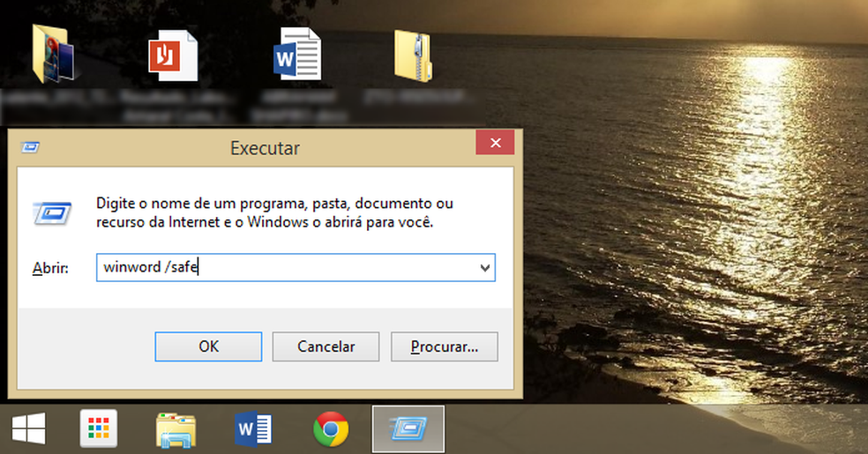
Task: Focus the Abrir text field with winword /safe
Action: coord(296,268)
